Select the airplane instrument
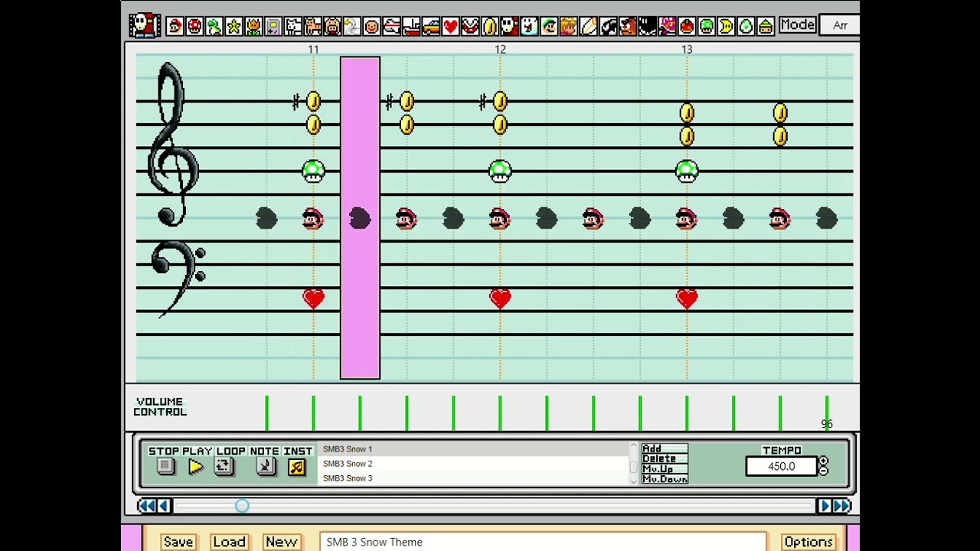 tap(391, 27)
